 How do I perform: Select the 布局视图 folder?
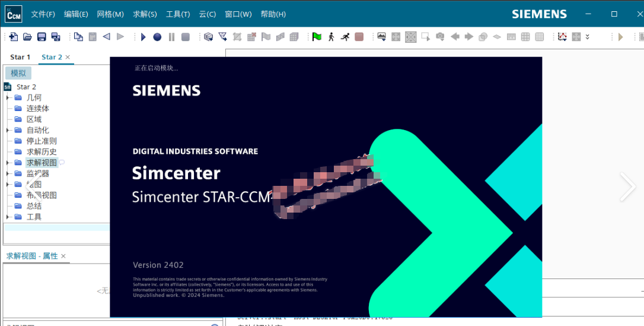tap(42, 195)
